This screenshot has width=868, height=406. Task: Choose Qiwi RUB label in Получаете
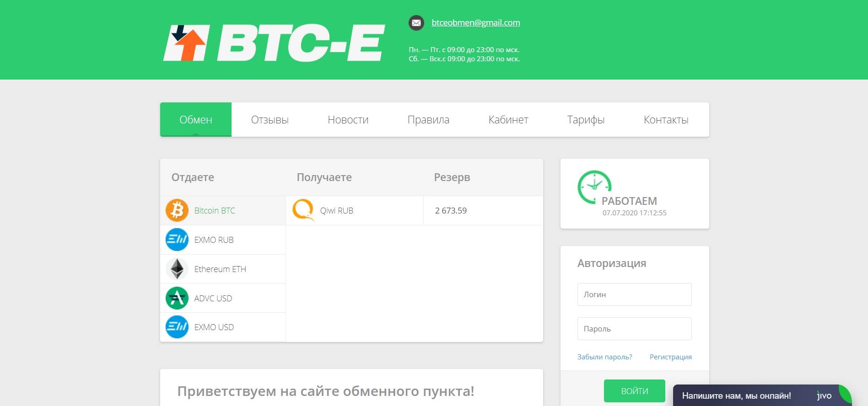(x=337, y=211)
